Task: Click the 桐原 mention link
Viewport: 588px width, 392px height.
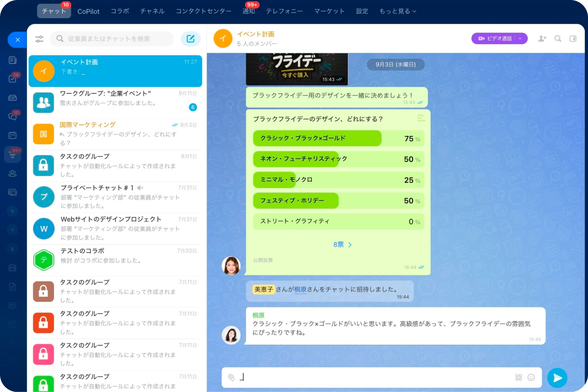Action: coord(300,289)
